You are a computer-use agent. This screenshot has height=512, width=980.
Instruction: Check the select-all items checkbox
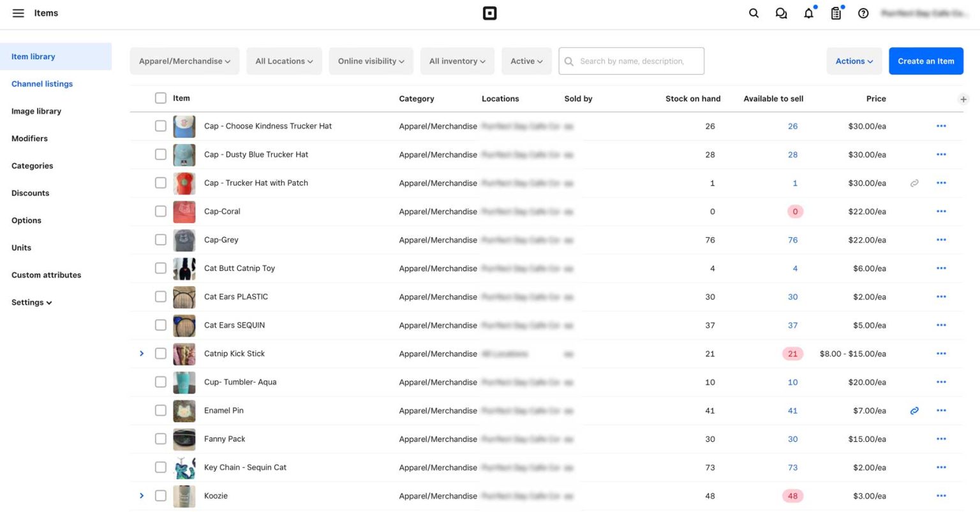[x=160, y=98]
